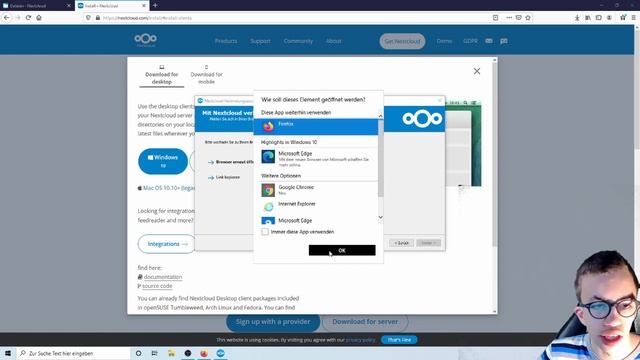Click the Cortana circle on taskbar
This screenshot has width=640, height=360.
tap(138, 353)
